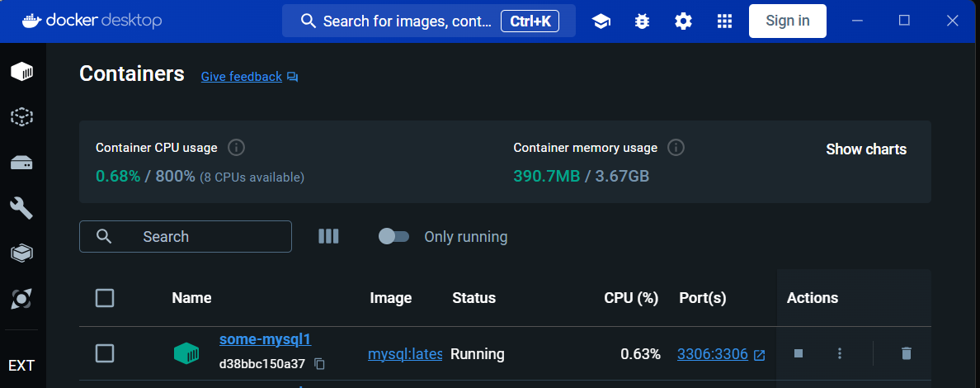Click the containers Search field

pos(185,237)
